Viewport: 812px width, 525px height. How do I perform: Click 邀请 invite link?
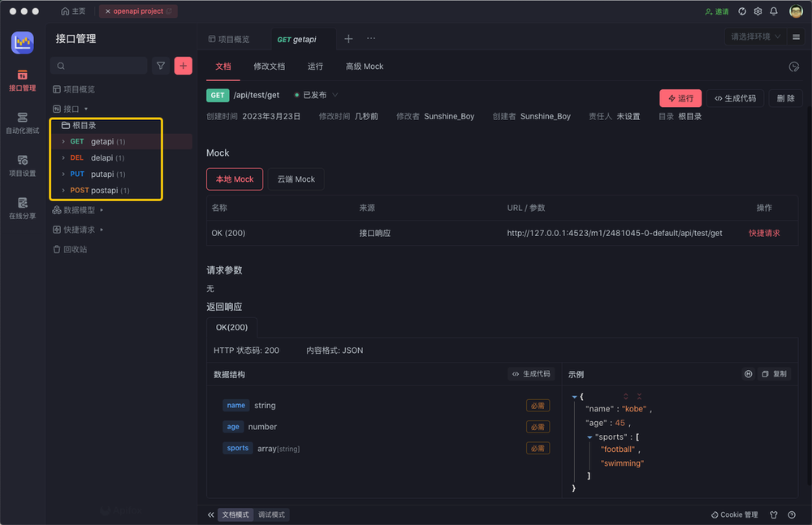pos(717,11)
